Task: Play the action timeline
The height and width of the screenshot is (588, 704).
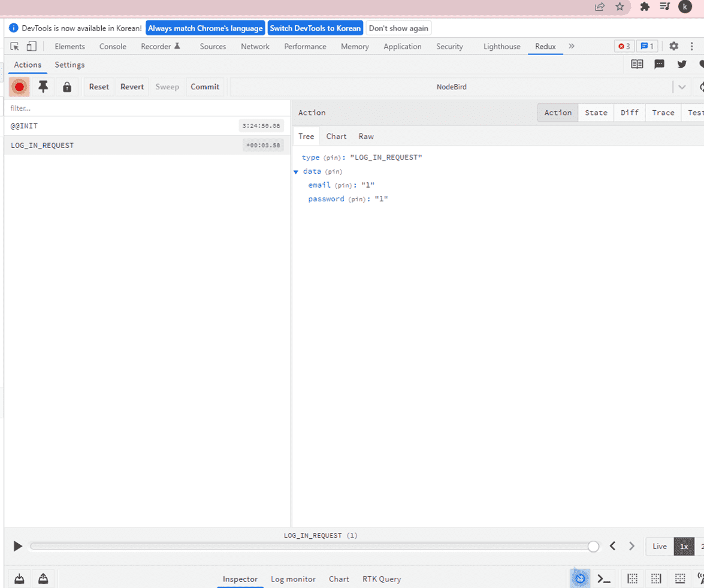Action: tap(17, 546)
